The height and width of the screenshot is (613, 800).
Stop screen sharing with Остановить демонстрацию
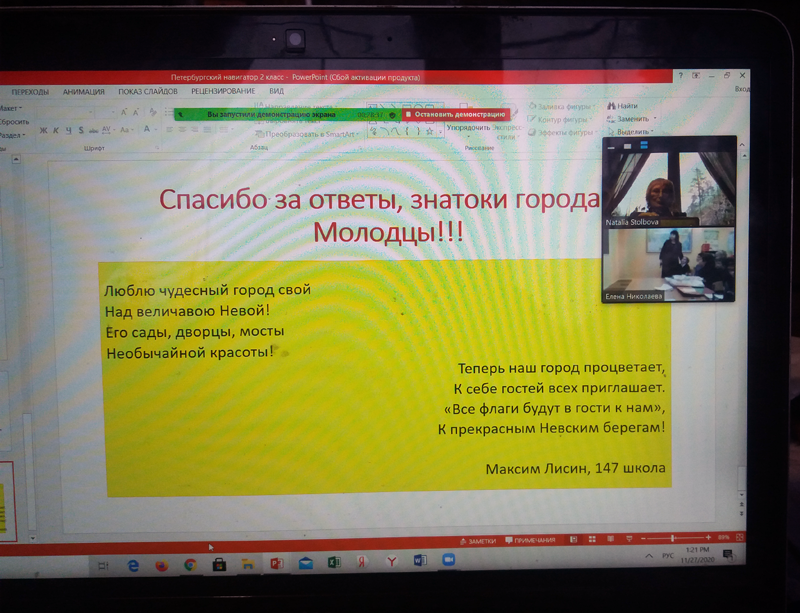[x=456, y=114]
